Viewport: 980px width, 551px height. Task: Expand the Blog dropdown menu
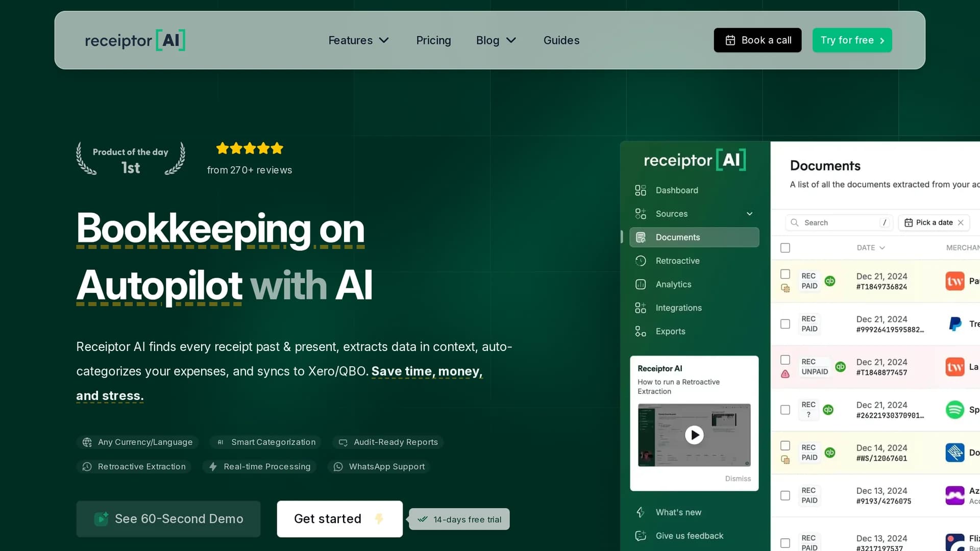click(x=496, y=40)
